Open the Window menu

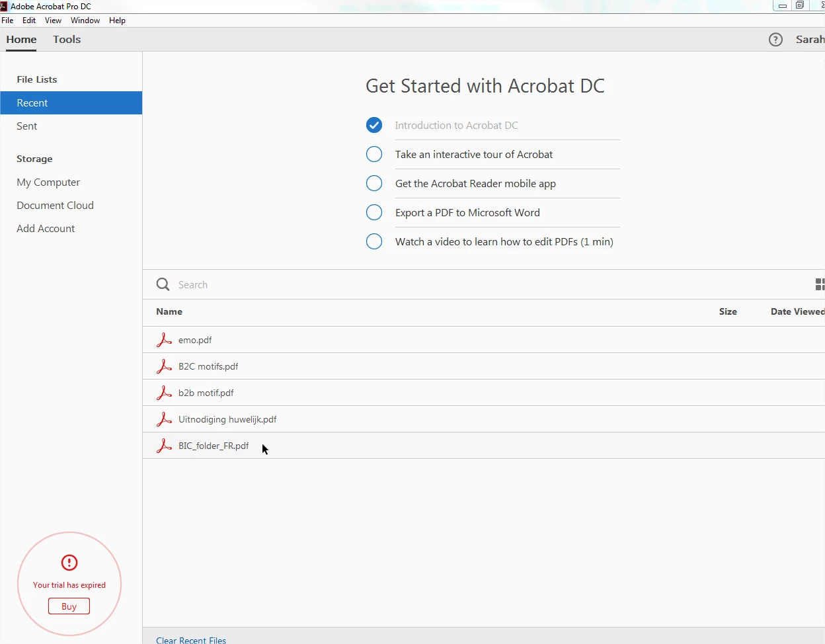(x=85, y=20)
